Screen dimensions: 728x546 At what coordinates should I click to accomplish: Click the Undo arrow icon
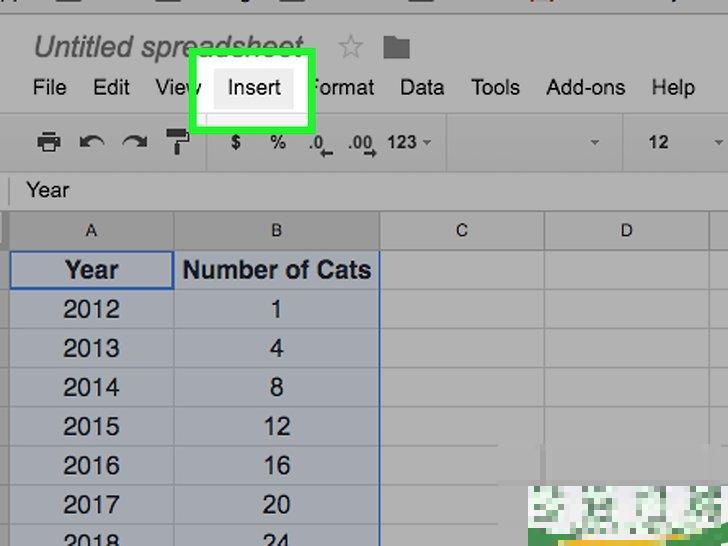pyautogui.click(x=92, y=142)
